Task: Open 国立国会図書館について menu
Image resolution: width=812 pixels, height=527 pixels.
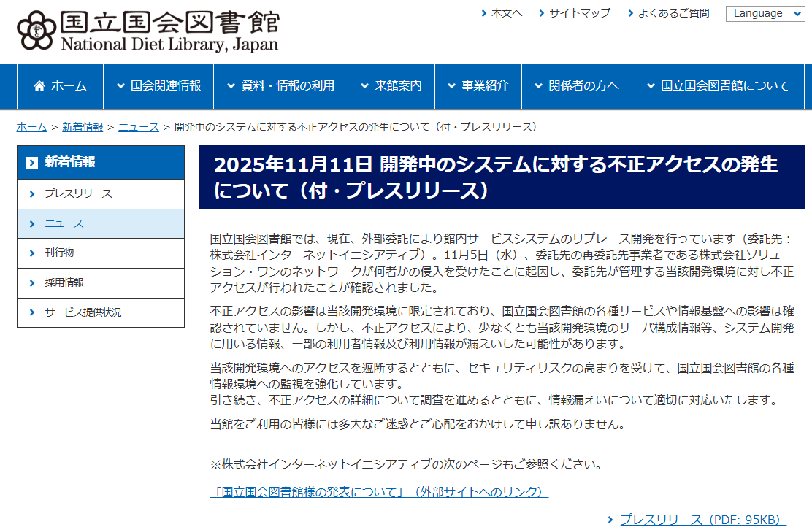Action: coord(718,86)
